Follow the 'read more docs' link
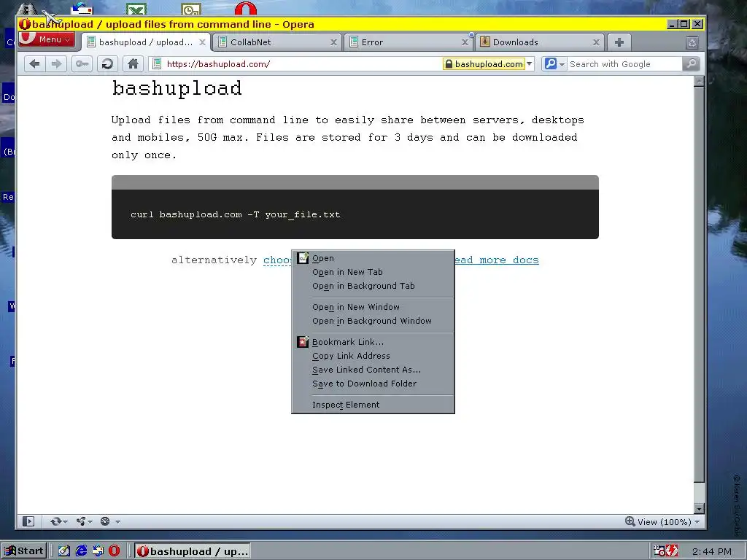The image size is (747, 560). pyautogui.click(x=497, y=260)
